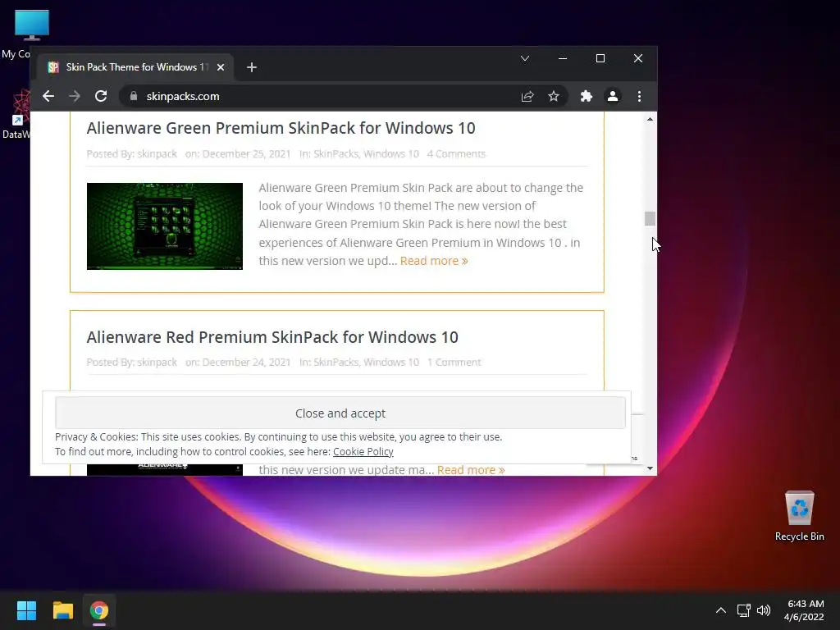The width and height of the screenshot is (840, 630).
Task: Bookmark this tab with the star icon
Action: (554, 97)
